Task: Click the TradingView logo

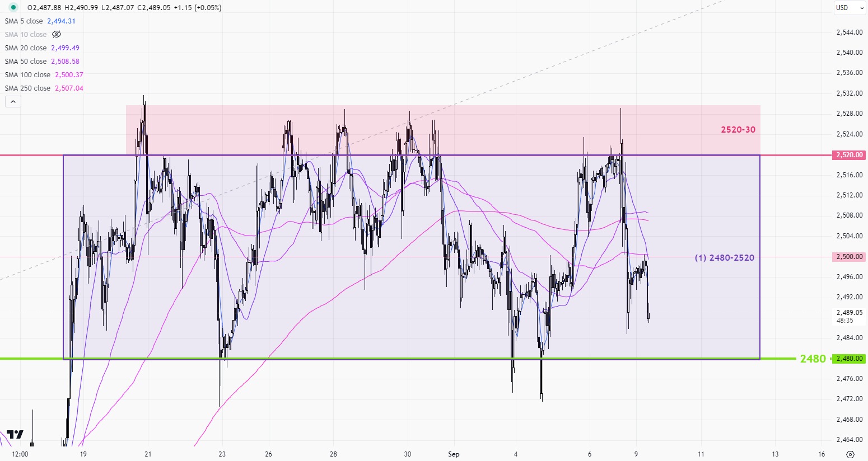Action: click(x=15, y=435)
